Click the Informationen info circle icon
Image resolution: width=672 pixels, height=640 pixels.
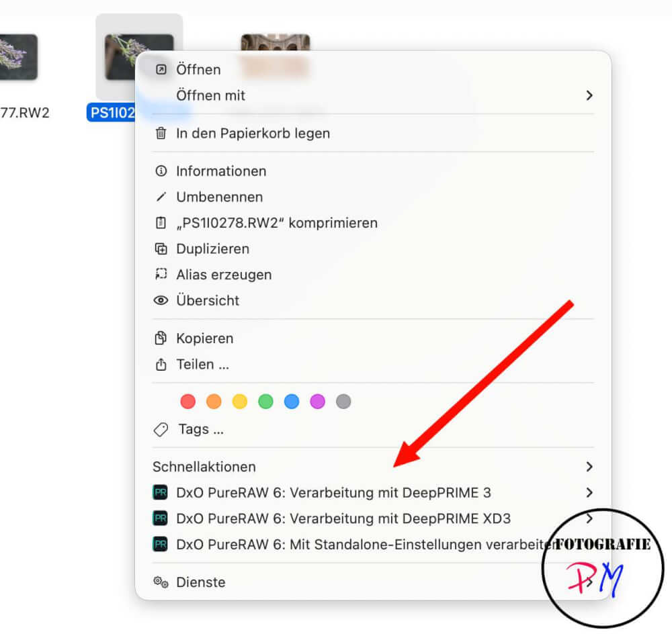(161, 171)
